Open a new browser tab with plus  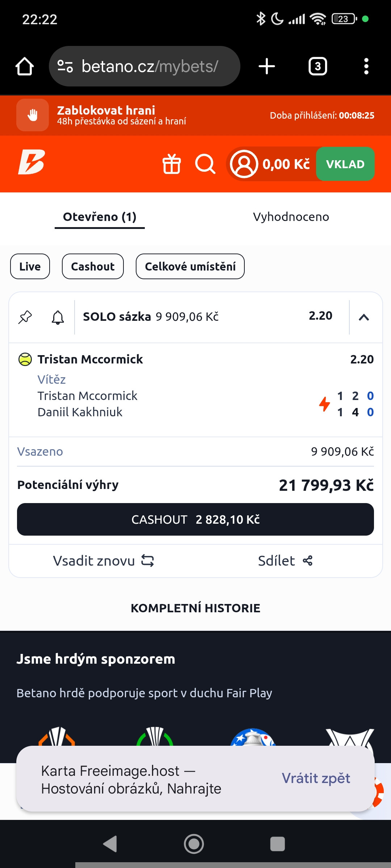pyautogui.click(x=267, y=67)
